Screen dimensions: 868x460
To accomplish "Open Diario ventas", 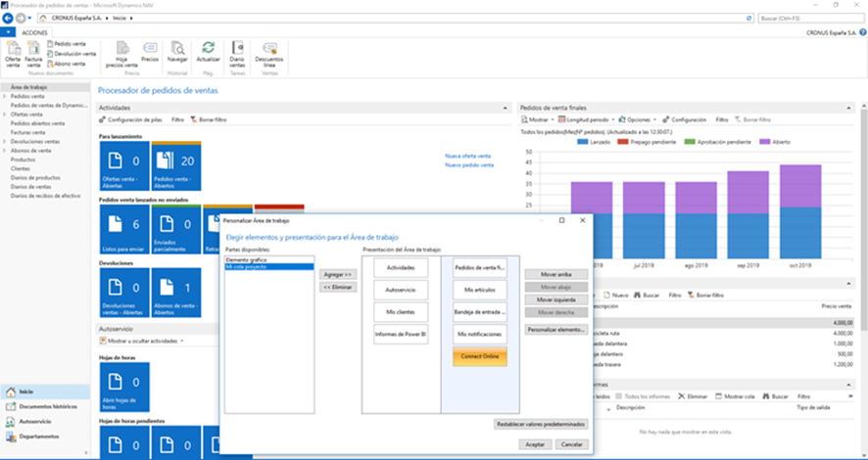I will click(x=237, y=54).
